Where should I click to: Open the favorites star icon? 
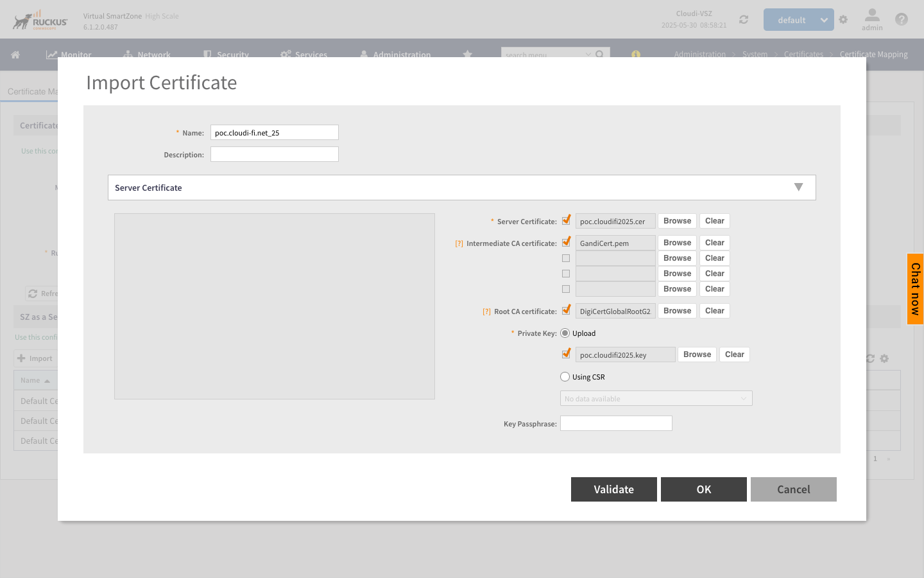[467, 55]
